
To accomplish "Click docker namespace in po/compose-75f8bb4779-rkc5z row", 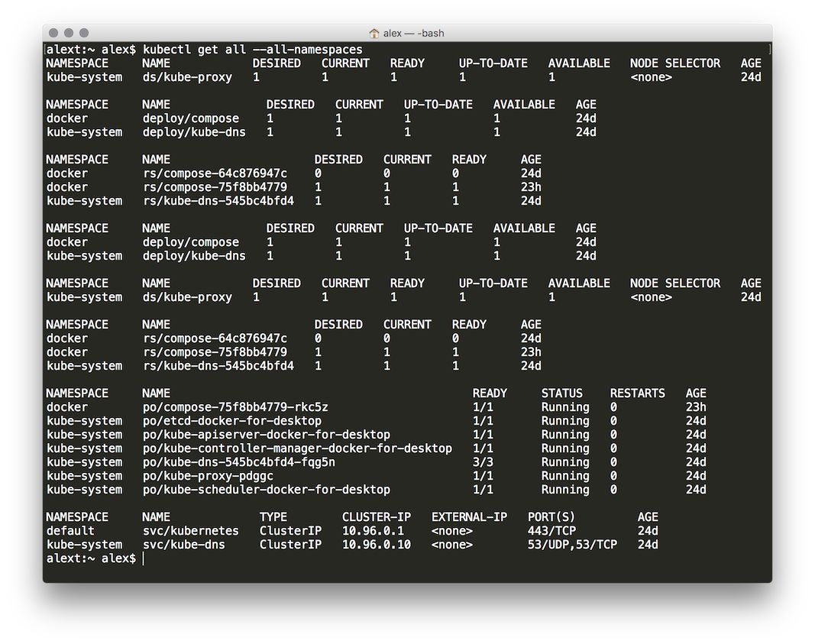I will click(x=67, y=407).
